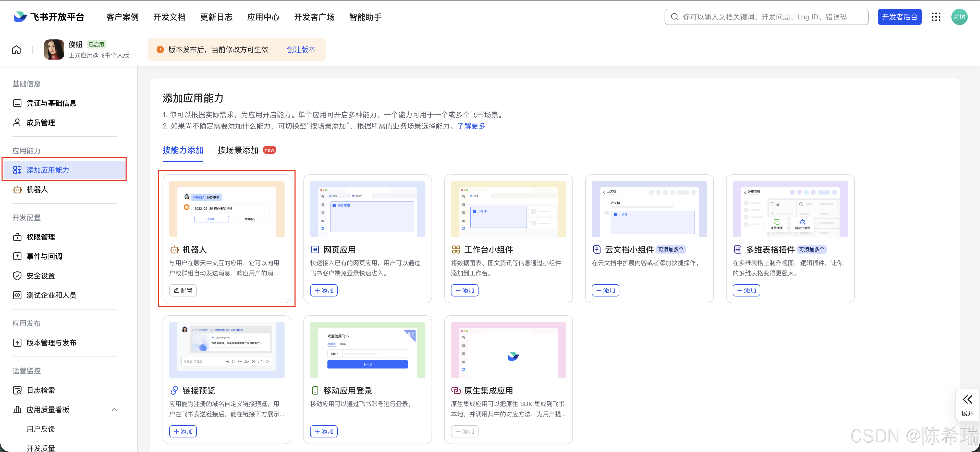Click the 庭树 avatar in the corner
This screenshot has height=452, width=980.
click(x=960, y=17)
